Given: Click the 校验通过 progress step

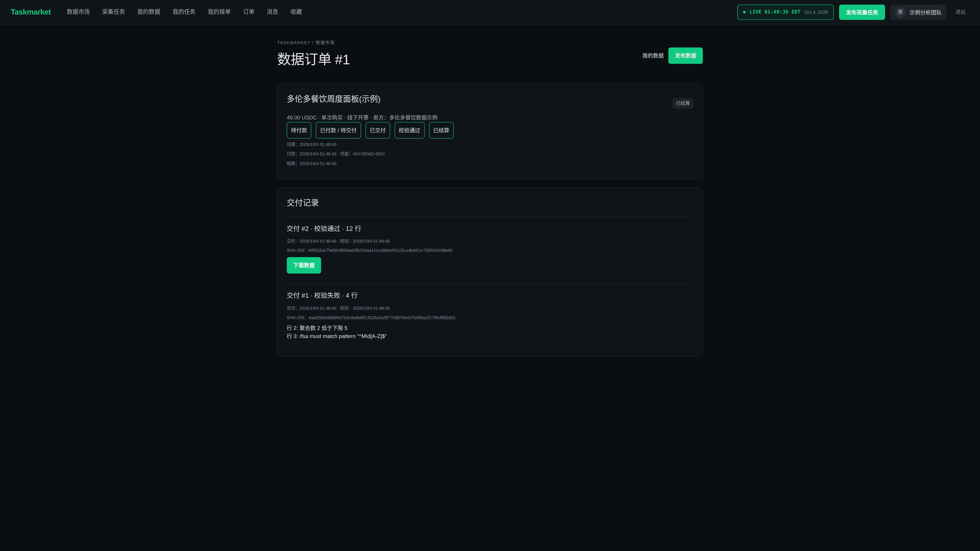Looking at the screenshot, I should pos(409,130).
